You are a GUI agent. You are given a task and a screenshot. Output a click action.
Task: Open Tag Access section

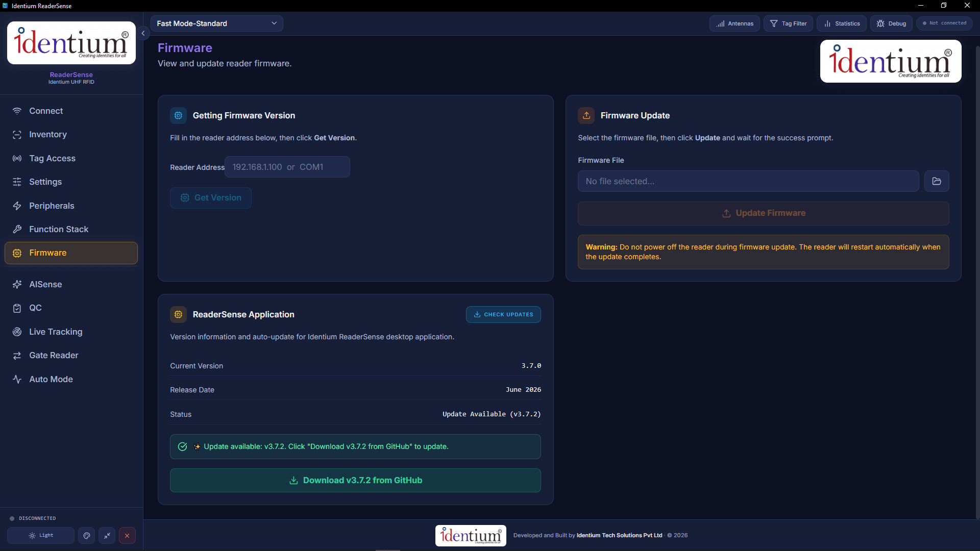[x=71, y=158]
